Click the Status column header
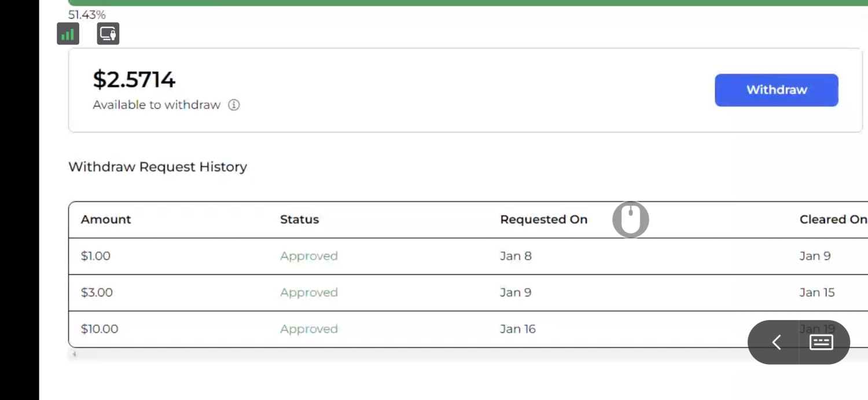The image size is (868, 400). [299, 219]
